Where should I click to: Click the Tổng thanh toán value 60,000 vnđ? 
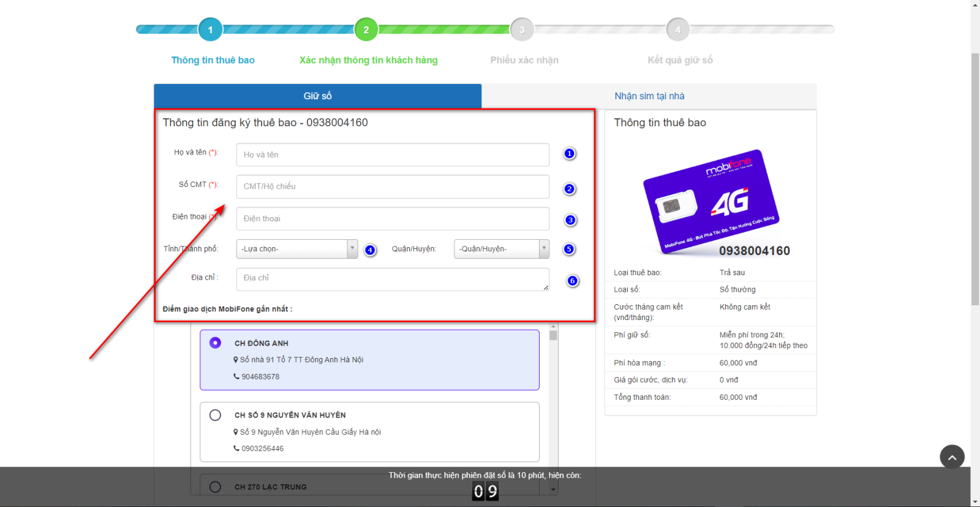click(x=738, y=397)
